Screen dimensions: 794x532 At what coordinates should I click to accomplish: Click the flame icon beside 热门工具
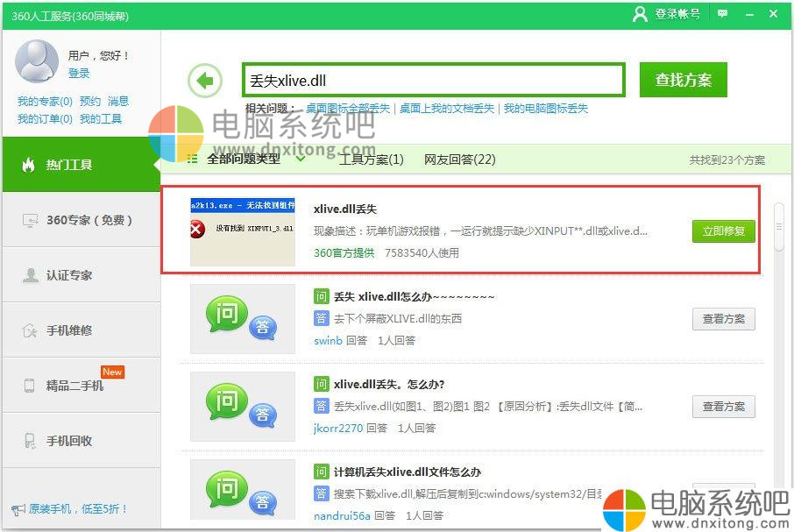point(28,165)
